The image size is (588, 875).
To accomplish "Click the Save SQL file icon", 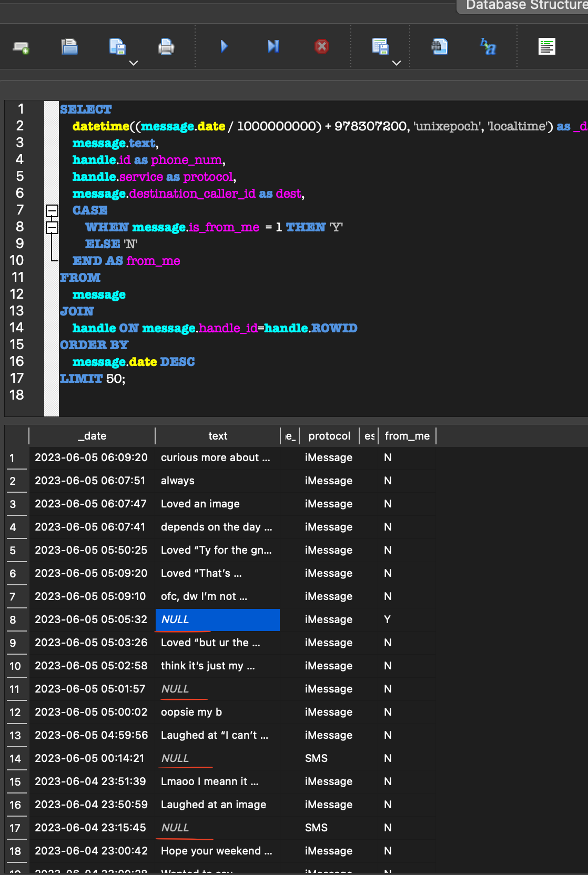I will click(117, 47).
